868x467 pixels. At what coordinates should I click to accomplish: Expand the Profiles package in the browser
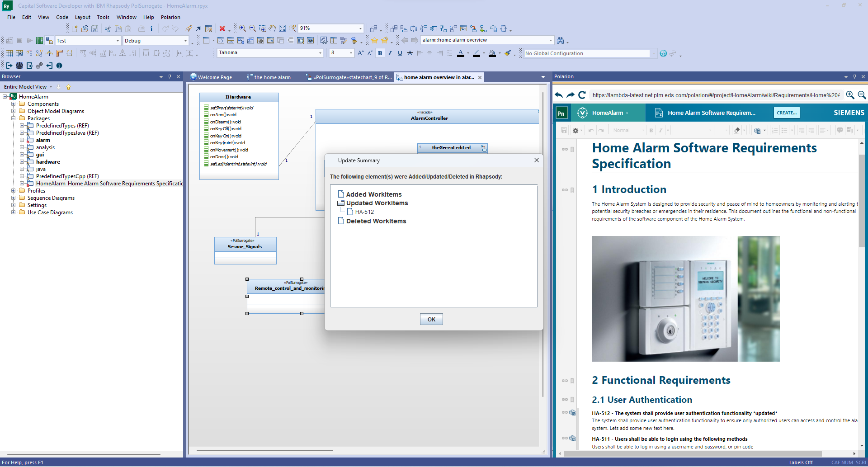pyautogui.click(x=14, y=190)
